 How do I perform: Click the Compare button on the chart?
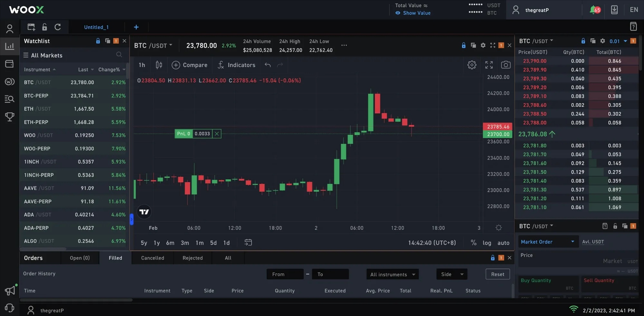[190, 65]
